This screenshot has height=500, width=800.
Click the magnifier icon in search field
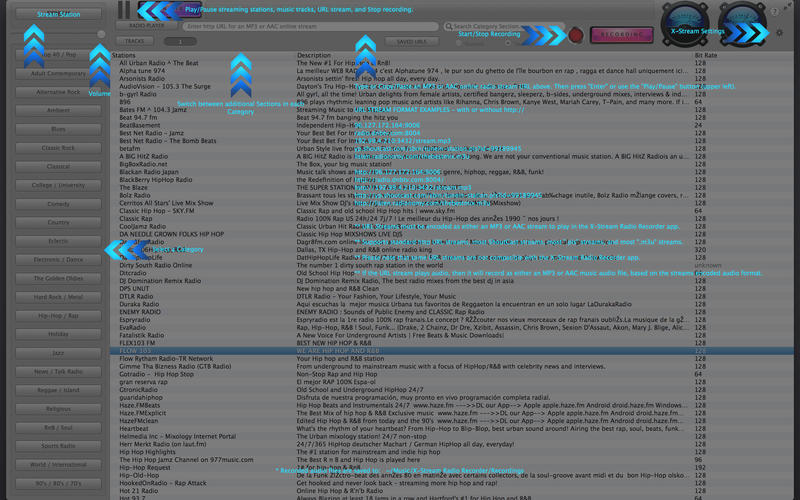point(448,27)
